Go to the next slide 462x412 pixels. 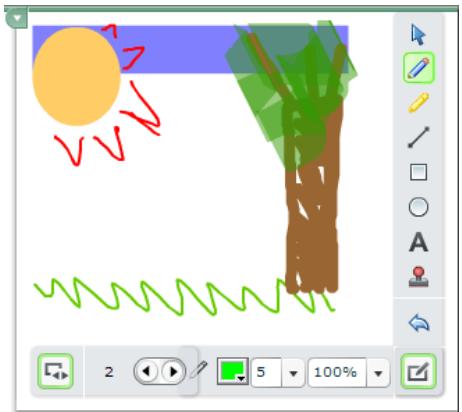coord(173,371)
